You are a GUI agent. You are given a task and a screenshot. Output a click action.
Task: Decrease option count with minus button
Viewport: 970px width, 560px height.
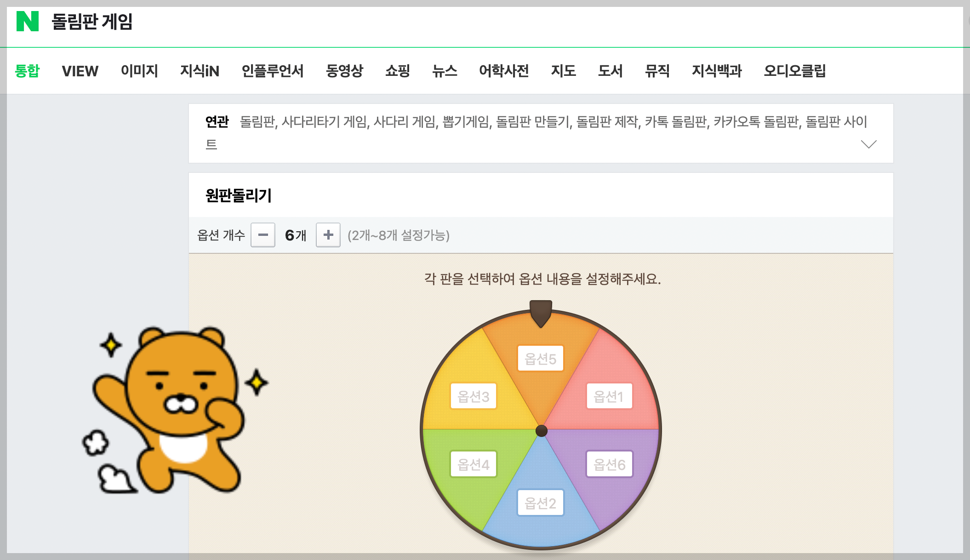263,235
